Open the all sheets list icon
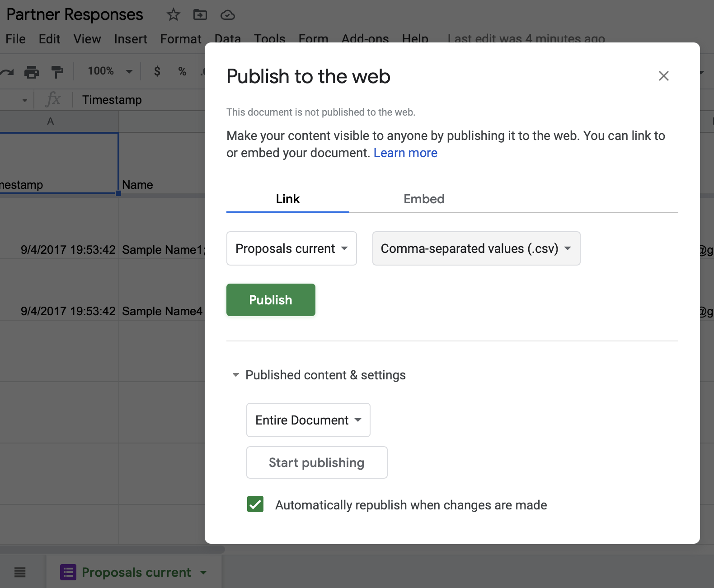The height and width of the screenshot is (588, 714). click(x=20, y=572)
